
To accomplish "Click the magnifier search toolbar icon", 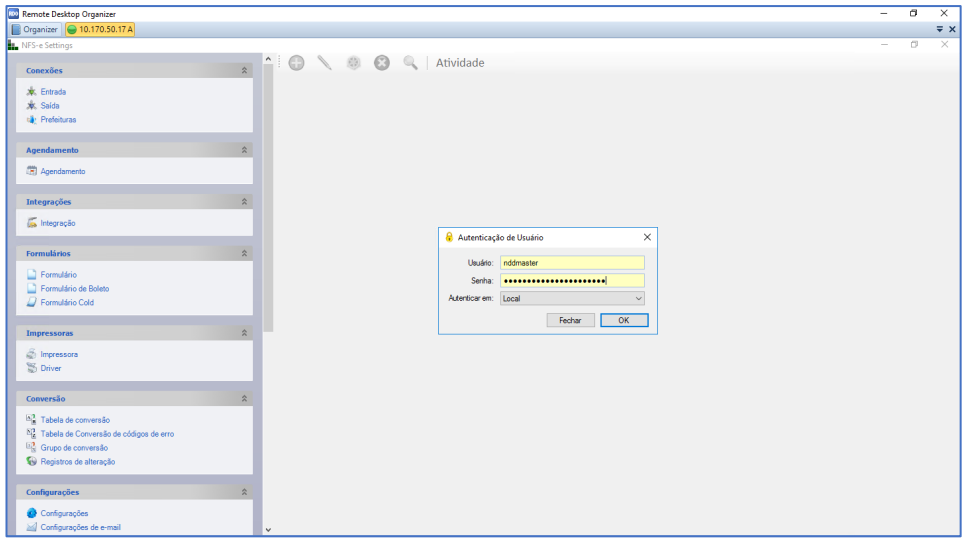I will 410,63.
